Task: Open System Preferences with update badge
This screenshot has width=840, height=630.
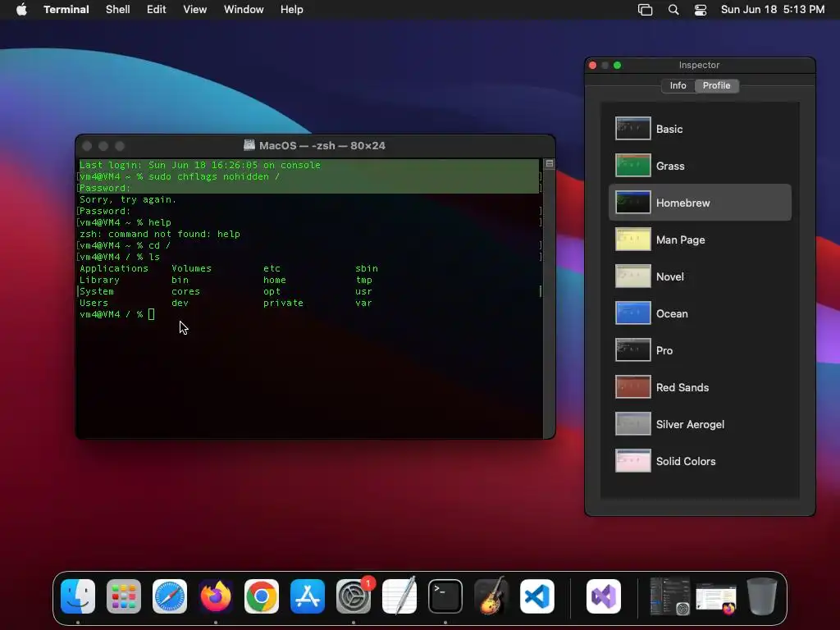Action: (x=354, y=596)
